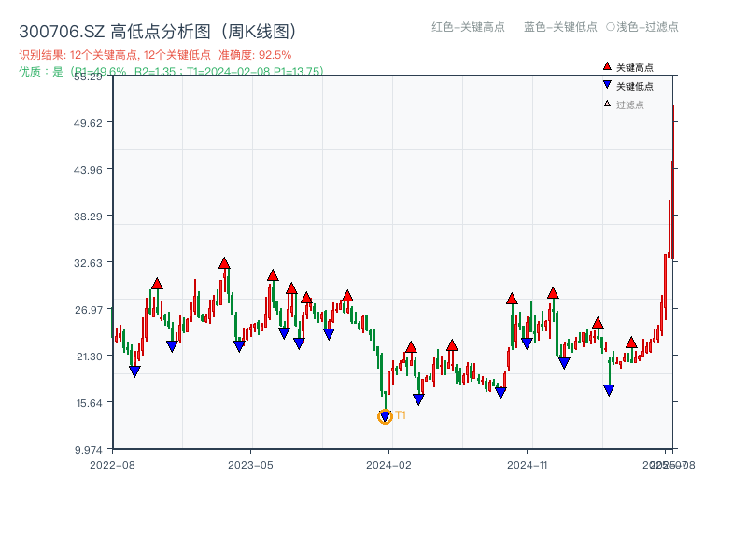Click the first red key-high triangle after 2023-05

tap(273, 275)
